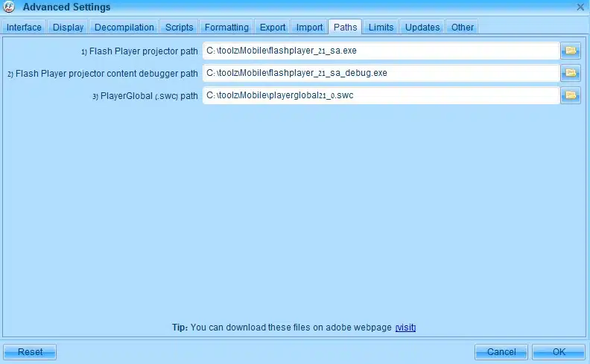Go to the Updates tab
The height and width of the screenshot is (364, 590).
point(422,28)
